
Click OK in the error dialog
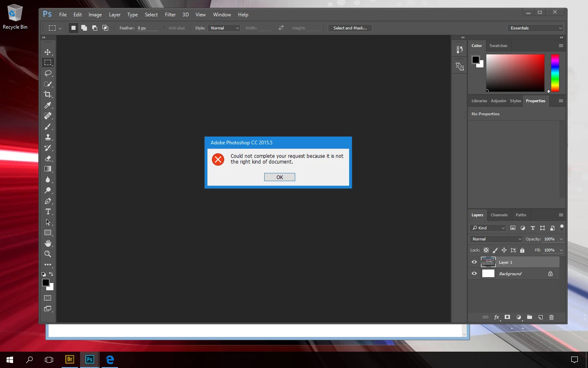click(279, 177)
